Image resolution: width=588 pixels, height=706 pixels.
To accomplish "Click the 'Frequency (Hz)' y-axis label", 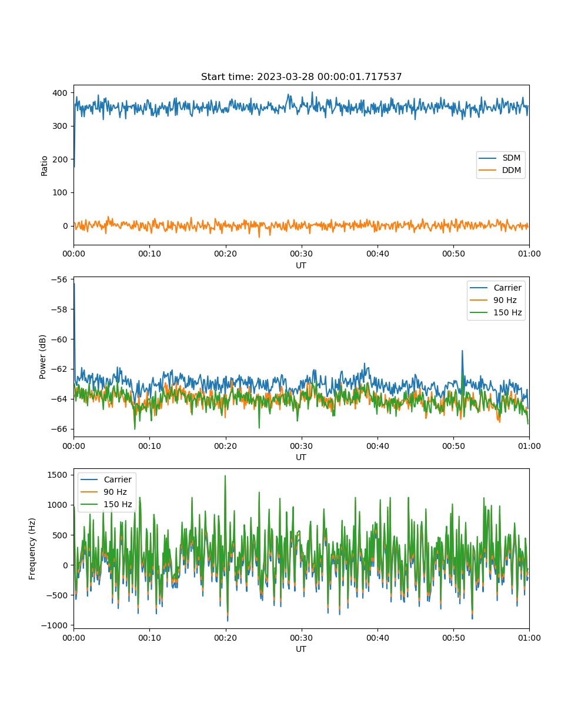I will coord(33,548).
